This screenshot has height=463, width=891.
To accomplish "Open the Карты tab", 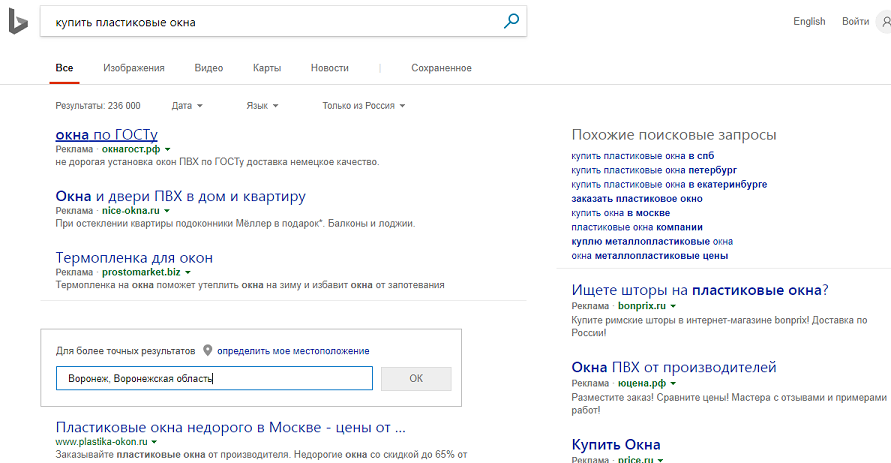I will pyautogui.click(x=267, y=68).
